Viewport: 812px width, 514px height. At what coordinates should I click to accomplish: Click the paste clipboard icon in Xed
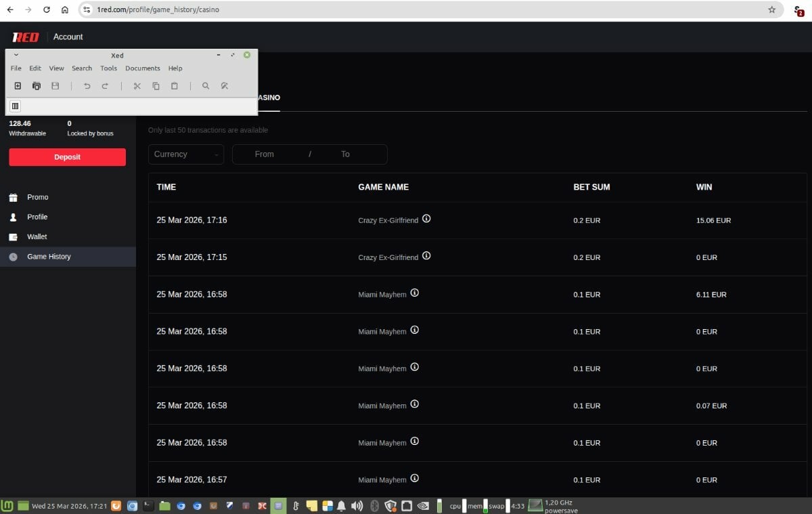click(x=174, y=86)
